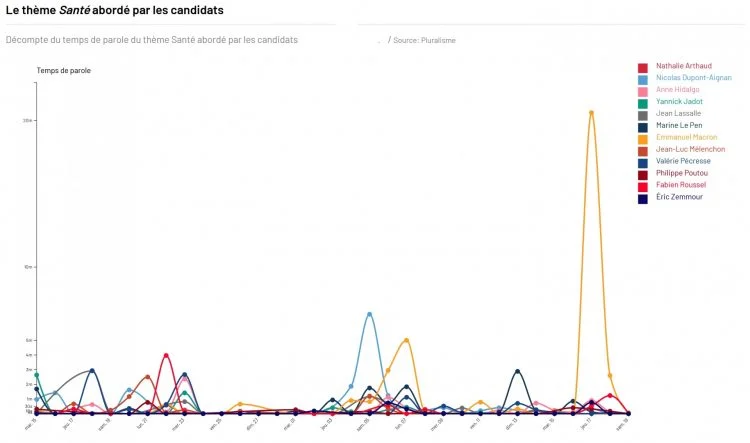Click the Nicolas Dupont-Aignan light blue swatch
The image size is (750, 443).
pos(642,80)
